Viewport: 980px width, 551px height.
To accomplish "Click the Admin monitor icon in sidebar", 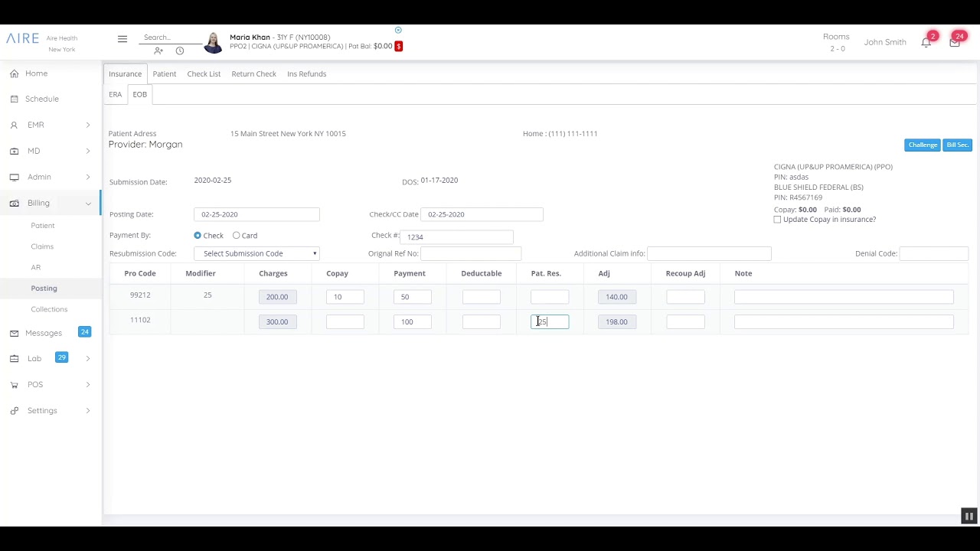I will tap(15, 177).
